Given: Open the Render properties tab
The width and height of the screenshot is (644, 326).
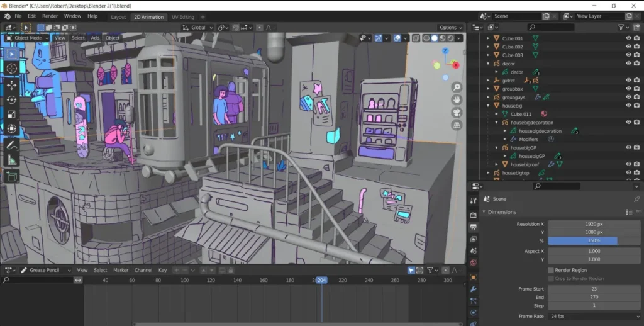Looking at the screenshot, I should click(x=474, y=215).
